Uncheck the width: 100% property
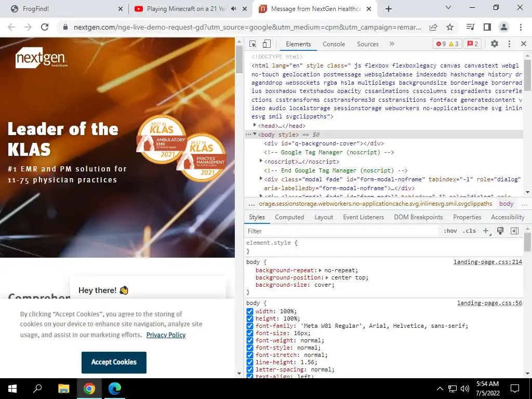Screen dimensions: 532x399 coord(250,312)
